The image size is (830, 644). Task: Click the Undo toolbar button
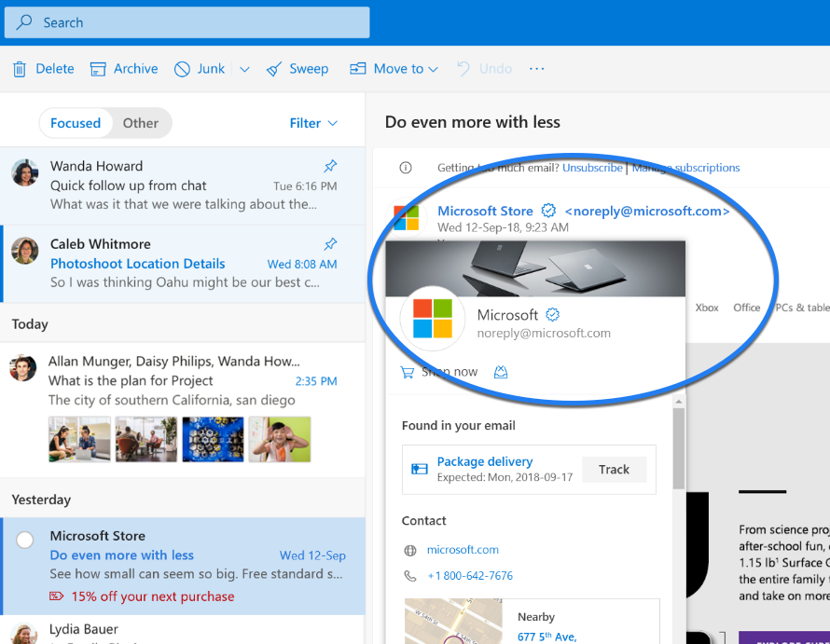tap(484, 69)
